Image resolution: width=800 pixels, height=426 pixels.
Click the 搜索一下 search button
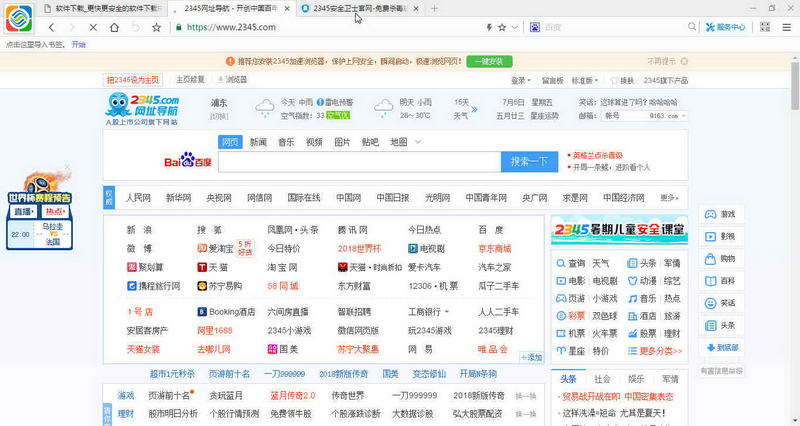529,161
